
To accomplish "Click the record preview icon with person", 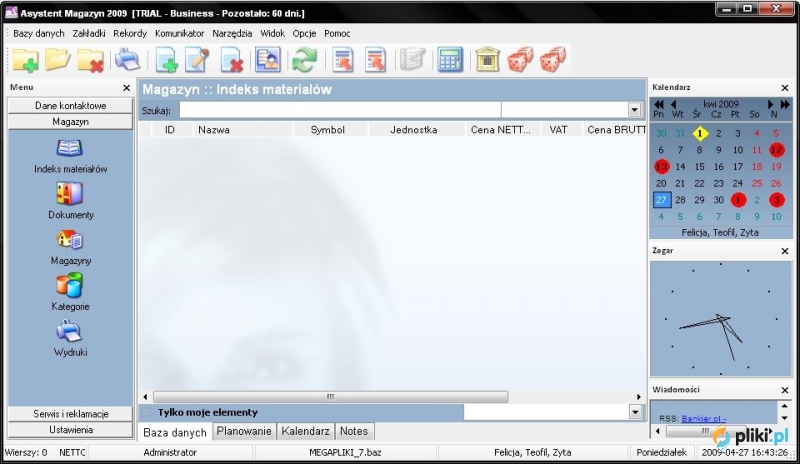I will (x=267, y=59).
